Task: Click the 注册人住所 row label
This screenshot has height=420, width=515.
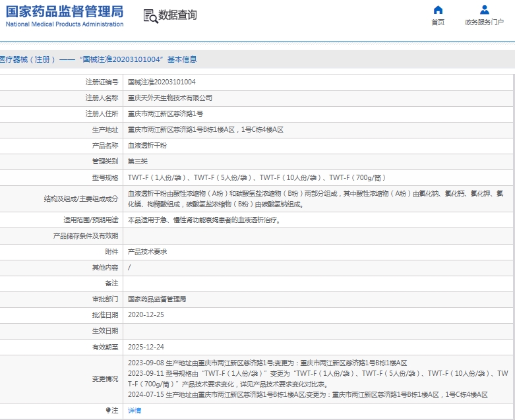Action: tap(102, 113)
